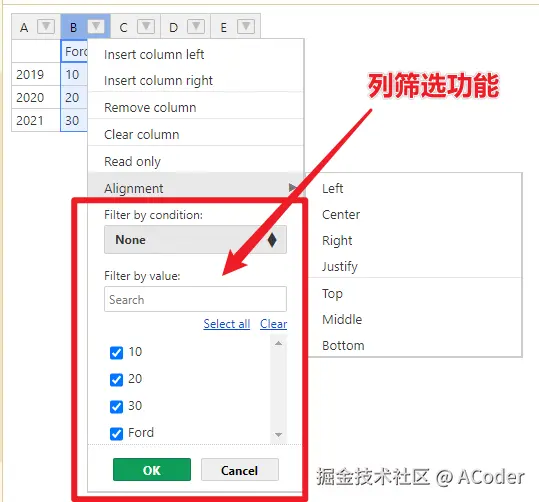This screenshot has width=539, height=502.
Task: Uncheck the value 20 checkbox
Action: (116, 380)
